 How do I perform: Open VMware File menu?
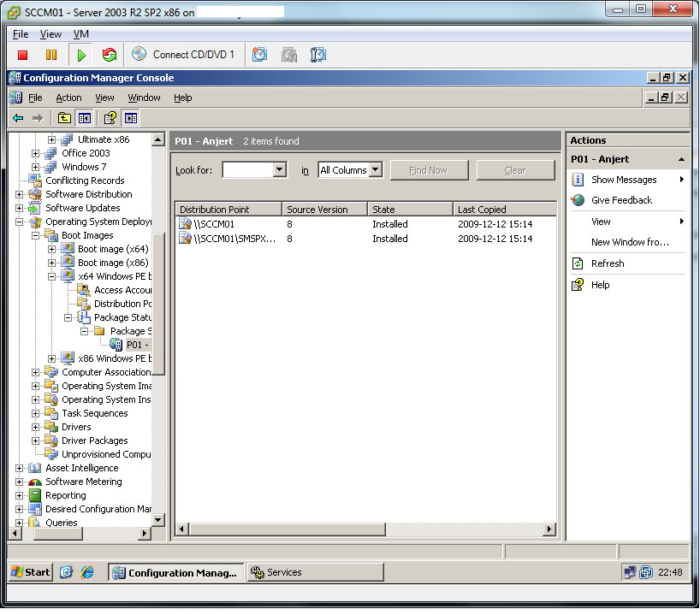pyautogui.click(x=21, y=34)
